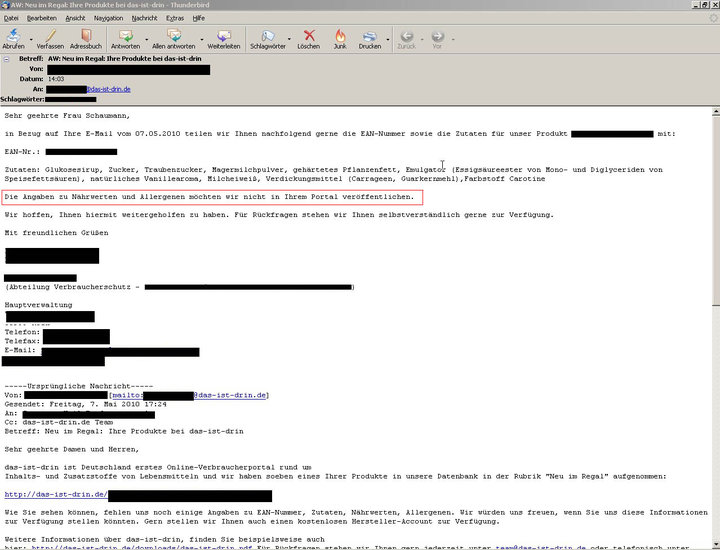Open Schlagwörter tag button
This screenshot has width=720, height=550.
[x=268, y=39]
